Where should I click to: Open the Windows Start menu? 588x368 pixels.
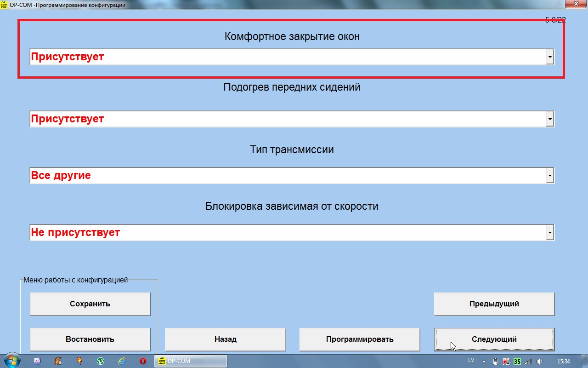tap(11, 361)
